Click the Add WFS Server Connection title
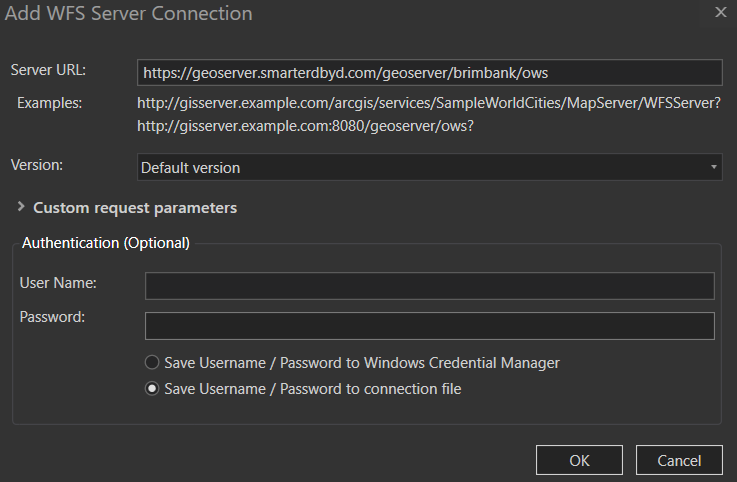The width and height of the screenshot is (737, 482). (x=131, y=14)
